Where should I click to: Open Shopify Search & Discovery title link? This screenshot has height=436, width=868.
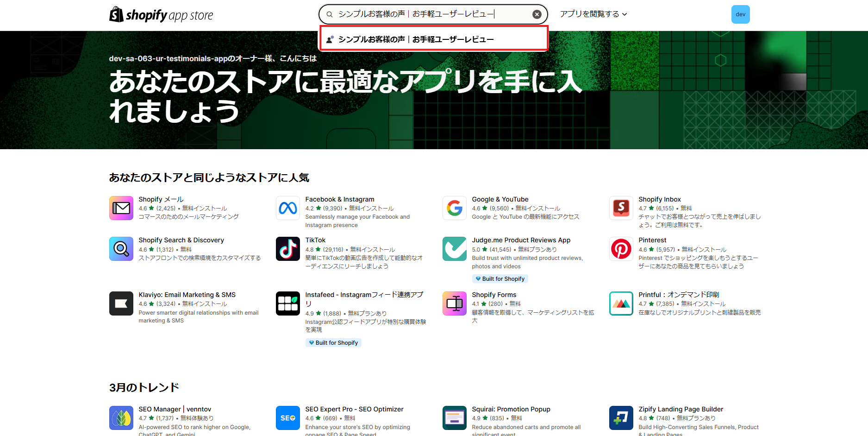point(181,240)
